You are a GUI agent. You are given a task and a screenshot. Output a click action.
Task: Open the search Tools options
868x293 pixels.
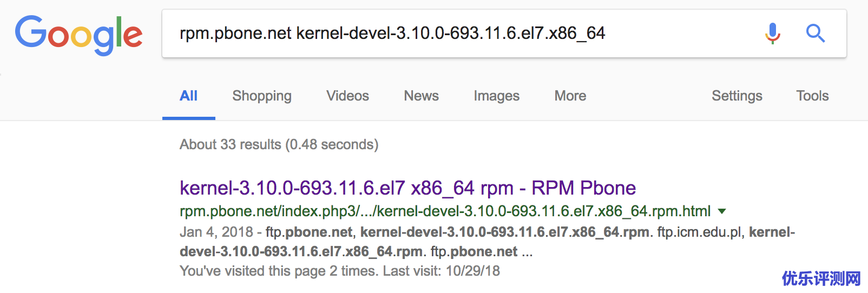click(812, 96)
